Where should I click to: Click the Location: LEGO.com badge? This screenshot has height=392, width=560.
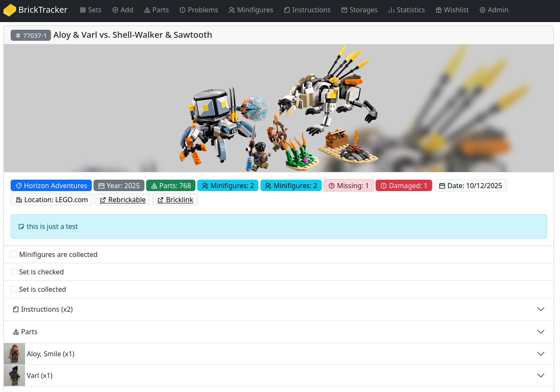pos(52,200)
